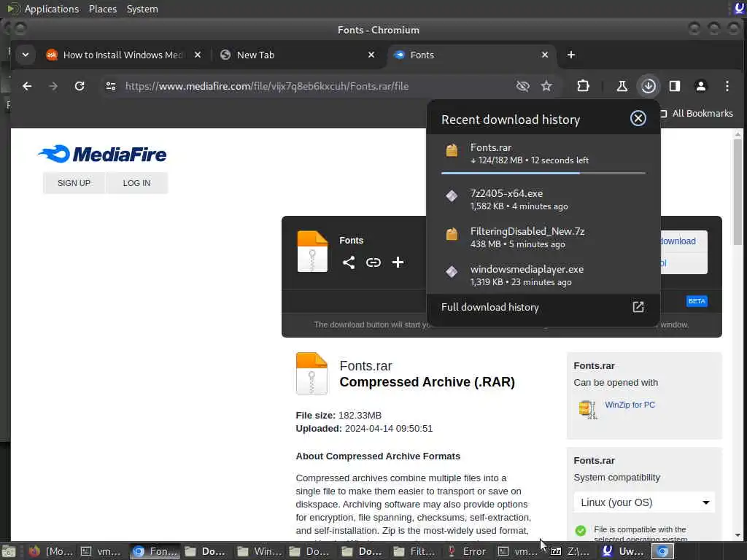Click the top-right panel tray icon
This screenshot has width=747, height=560.
pyautogui.click(x=740, y=8)
